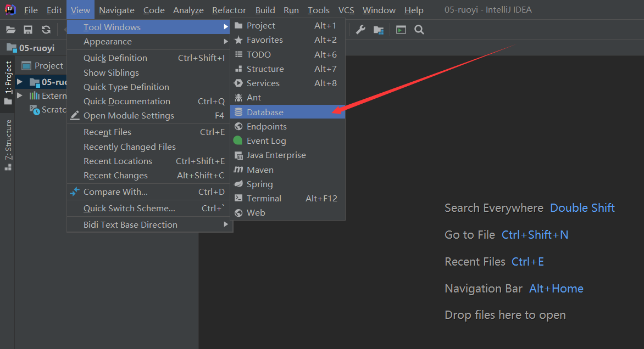
Task: Choose Quick Switch Scheme... entry
Action: [x=149, y=209]
